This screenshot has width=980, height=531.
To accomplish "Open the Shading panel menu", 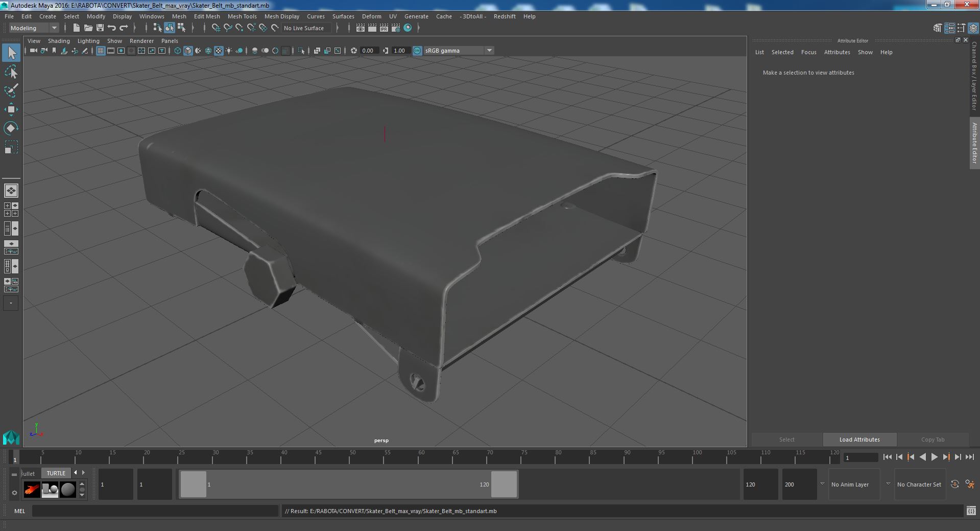I will coord(59,41).
